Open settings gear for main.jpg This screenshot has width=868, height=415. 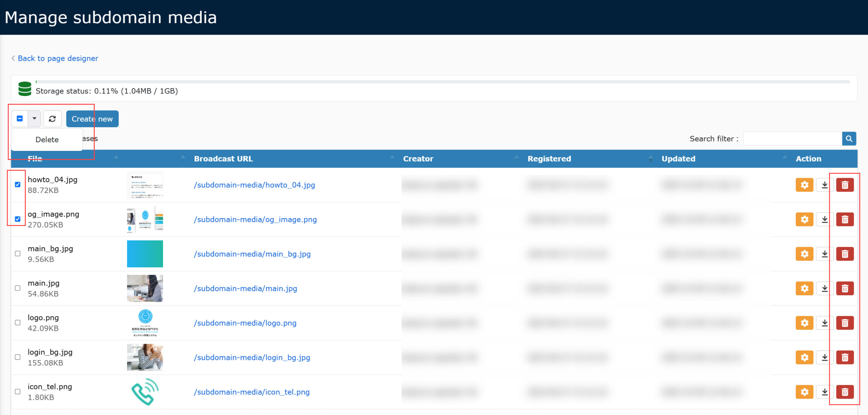click(x=804, y=288)
